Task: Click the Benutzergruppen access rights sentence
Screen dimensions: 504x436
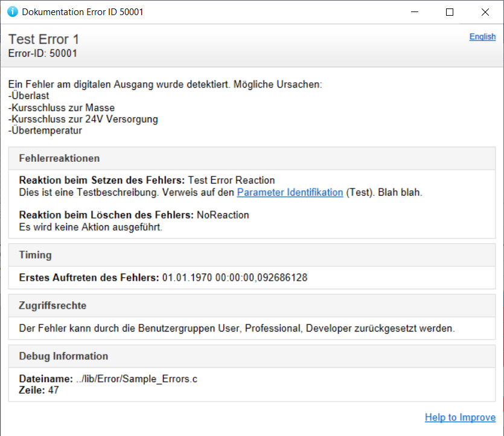Action: click(x=237, y=329)
